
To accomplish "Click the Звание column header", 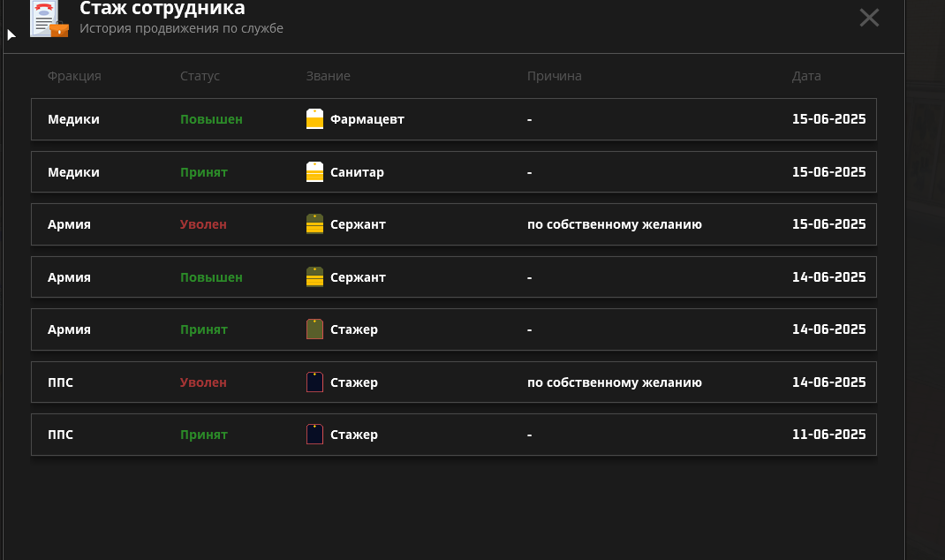I will [x=328, y=76].
